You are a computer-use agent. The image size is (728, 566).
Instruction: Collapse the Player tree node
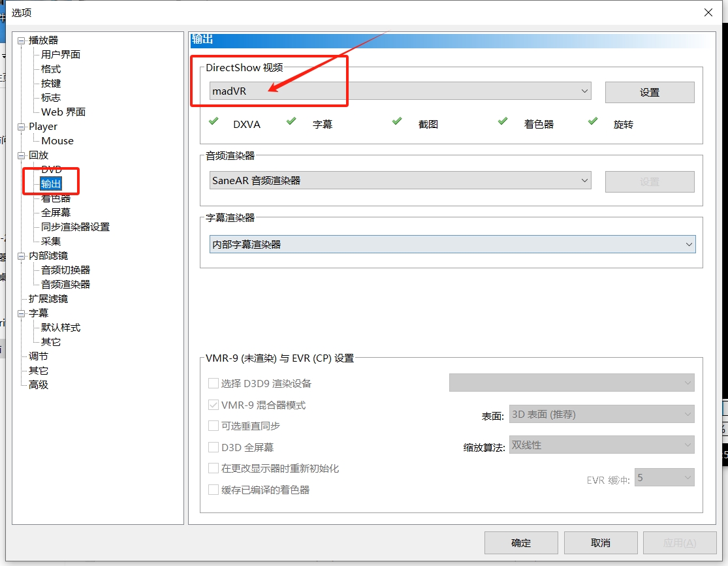(x=21, y=127)
